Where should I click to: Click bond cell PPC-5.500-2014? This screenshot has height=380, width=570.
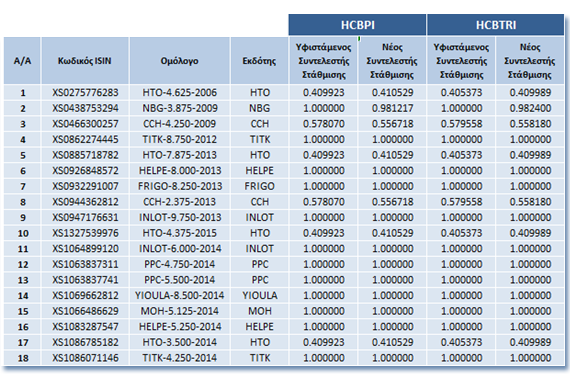coord(180,280)
